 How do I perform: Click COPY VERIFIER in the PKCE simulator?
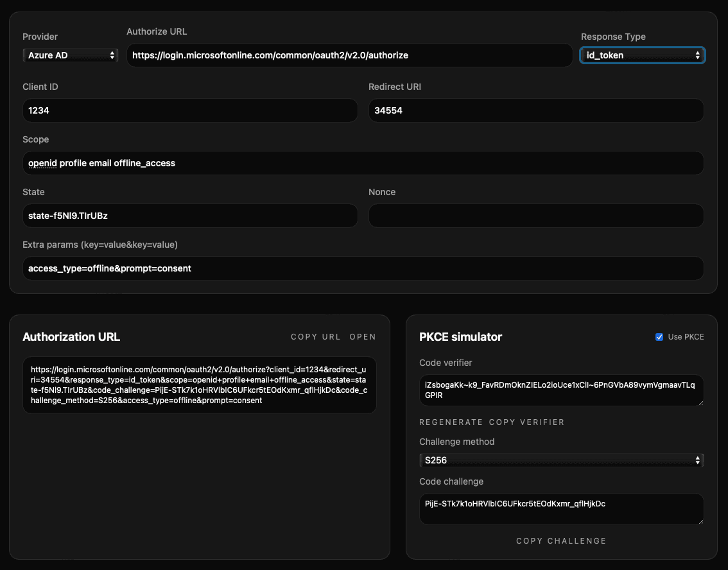pos(529,422)
